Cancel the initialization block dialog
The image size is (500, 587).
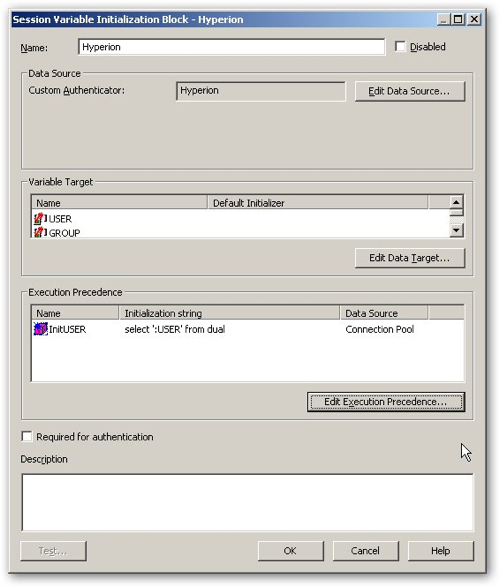[x=366, y=551]
